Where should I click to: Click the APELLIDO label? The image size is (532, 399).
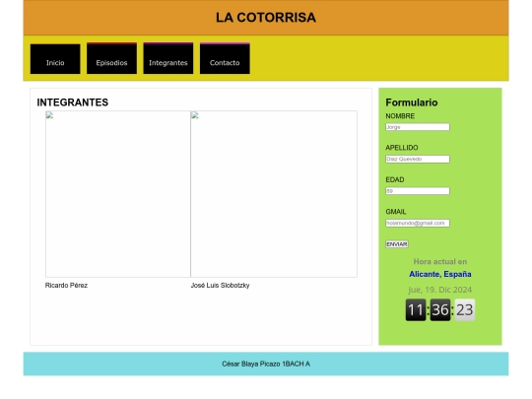402,148
